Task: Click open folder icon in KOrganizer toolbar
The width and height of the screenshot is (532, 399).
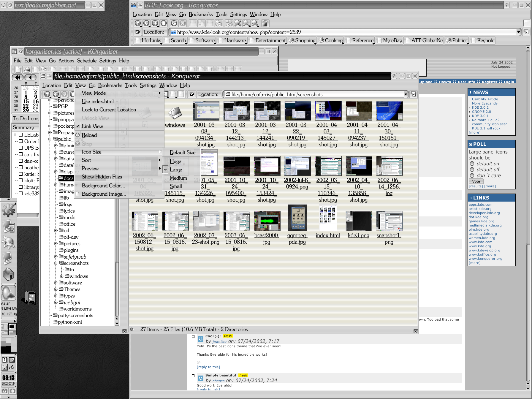Action: [27, 70]
